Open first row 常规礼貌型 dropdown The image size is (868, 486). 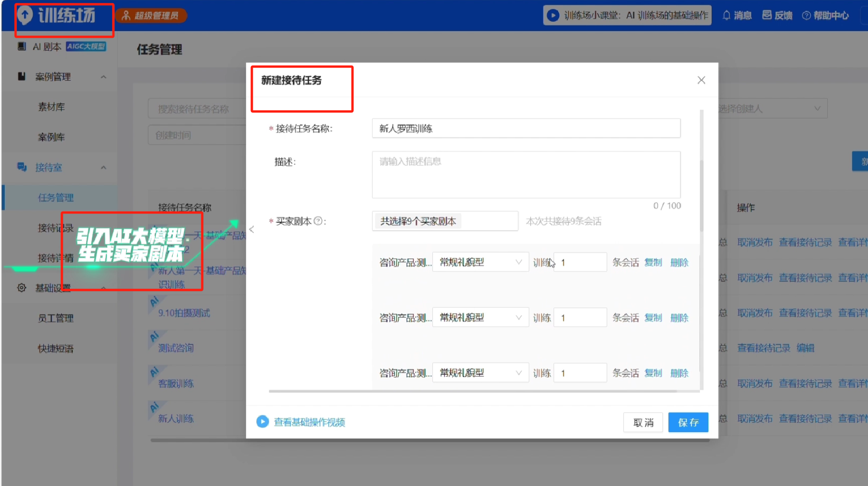click(x=481, y=262)
